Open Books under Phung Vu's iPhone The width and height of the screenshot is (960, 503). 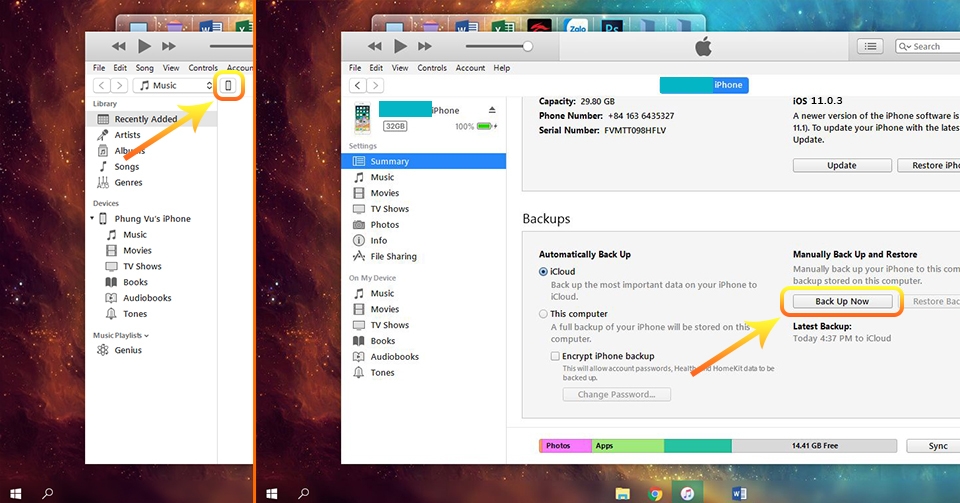[x=135, y=282]
